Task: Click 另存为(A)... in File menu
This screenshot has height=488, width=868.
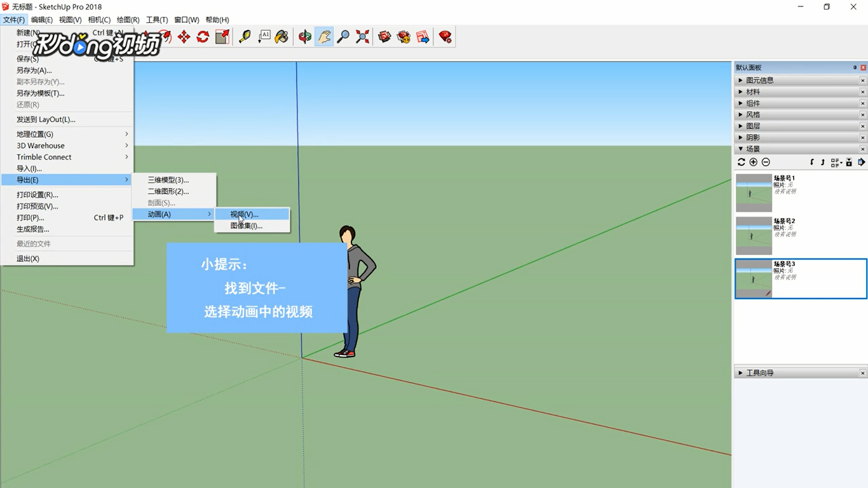Action: click(67, 71)
